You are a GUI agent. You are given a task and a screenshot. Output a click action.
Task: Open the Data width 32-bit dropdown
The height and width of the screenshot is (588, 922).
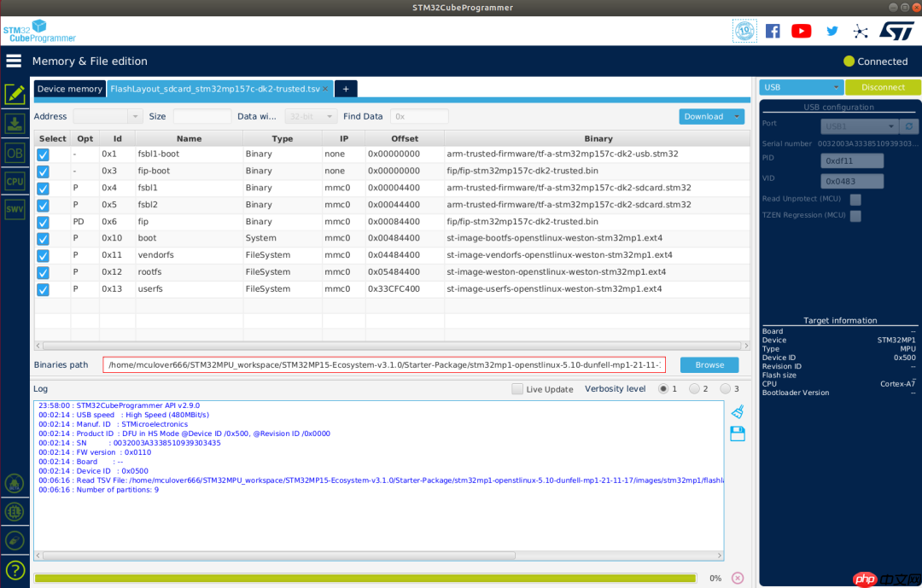(x=311, y=116)
